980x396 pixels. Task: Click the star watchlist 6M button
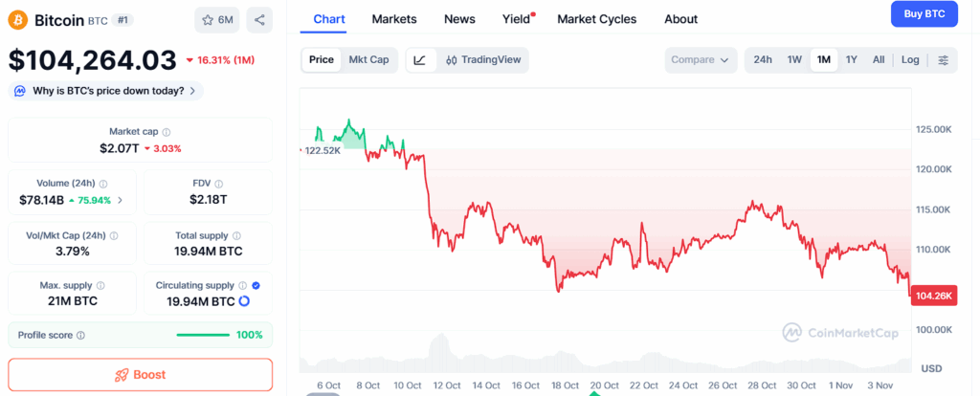(x=216, y=19)
